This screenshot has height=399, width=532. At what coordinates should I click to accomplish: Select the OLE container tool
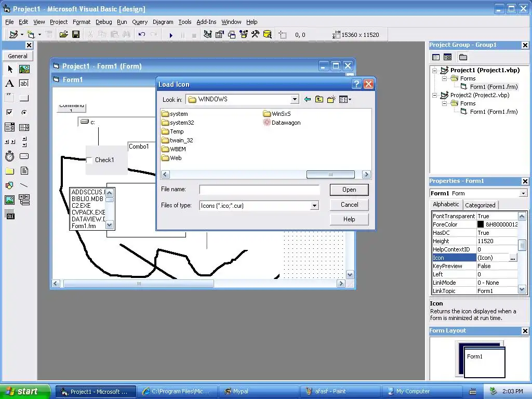click(x=10, y=215)
